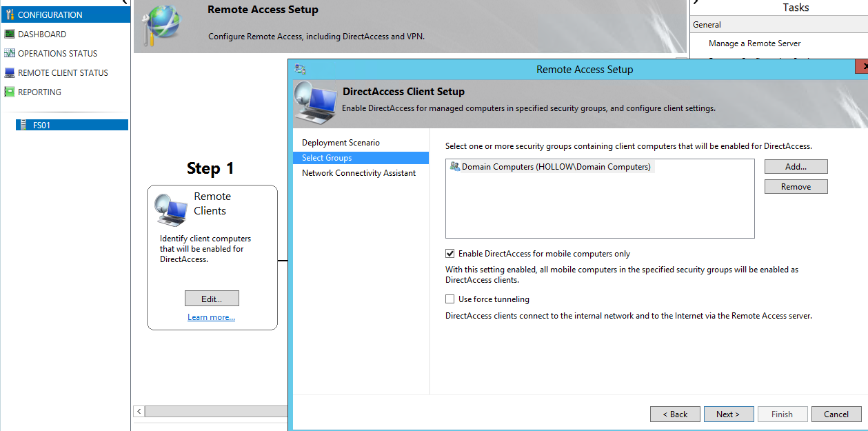Click the Reporting icon in sidebar
868x431 pixels.
click(x=10, y=92)
